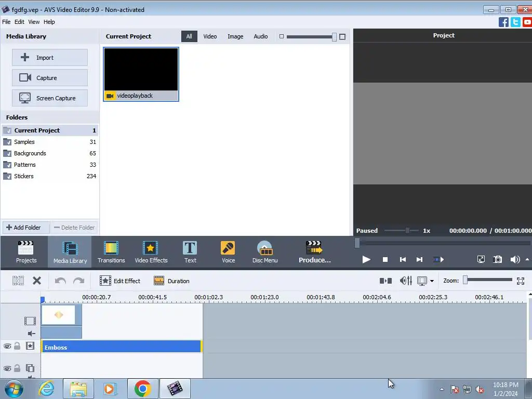Open the Media Library section
This screenshot has height=399, width=532.
[70, 252]
